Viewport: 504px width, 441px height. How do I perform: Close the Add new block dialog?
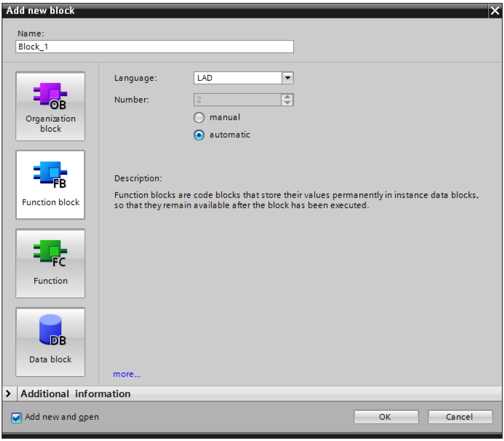click(x=495, y=11)
